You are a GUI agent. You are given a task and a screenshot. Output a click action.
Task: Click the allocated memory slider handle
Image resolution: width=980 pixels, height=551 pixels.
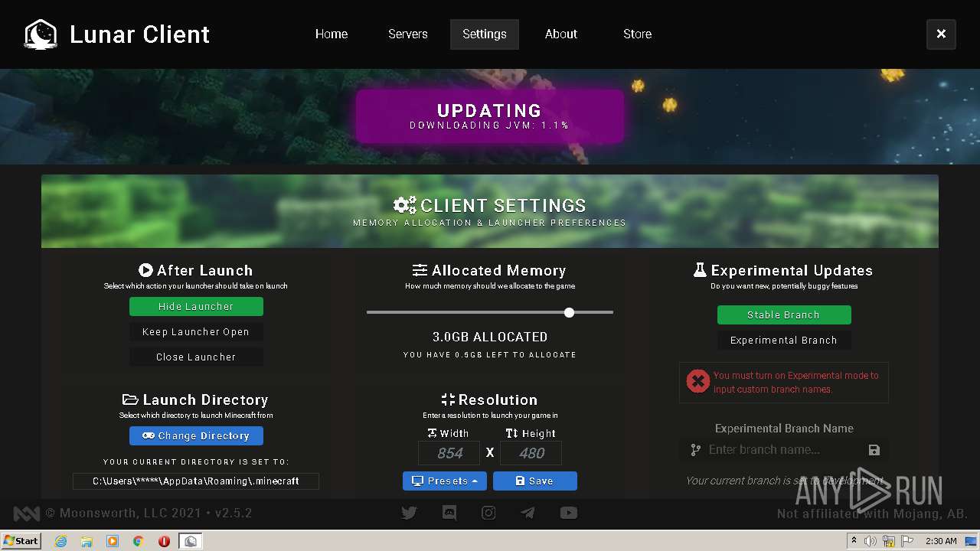pos(569,312)
